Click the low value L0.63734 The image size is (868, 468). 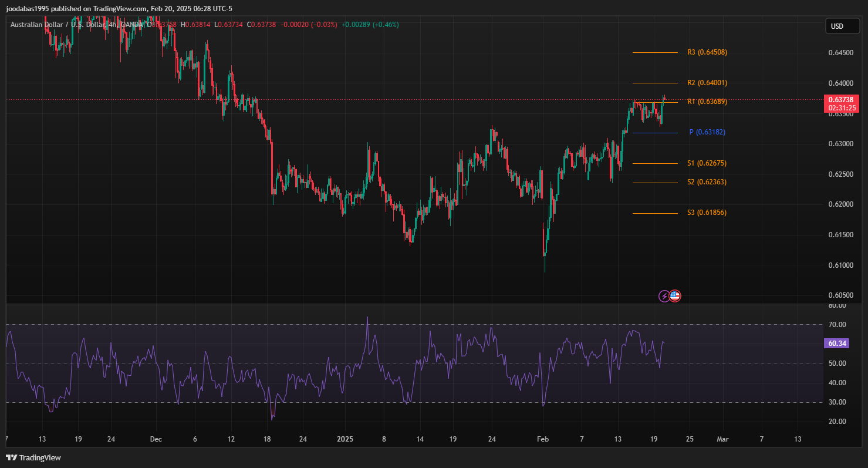pos(229,25)
